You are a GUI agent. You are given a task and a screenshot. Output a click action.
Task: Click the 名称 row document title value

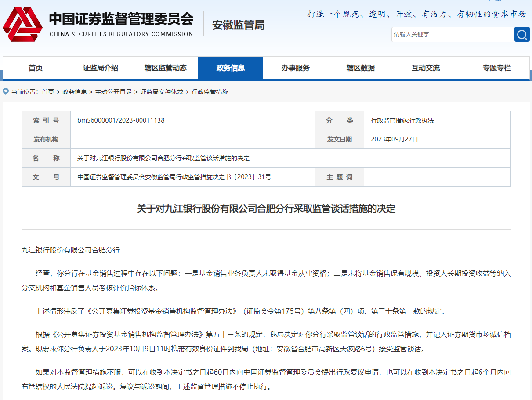coord(163,158)
